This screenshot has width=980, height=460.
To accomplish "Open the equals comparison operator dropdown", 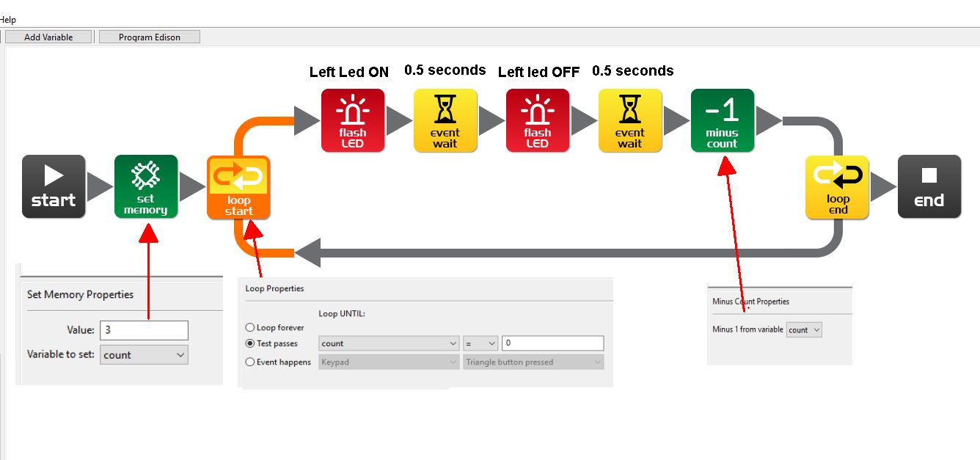I will pos(480,343).
